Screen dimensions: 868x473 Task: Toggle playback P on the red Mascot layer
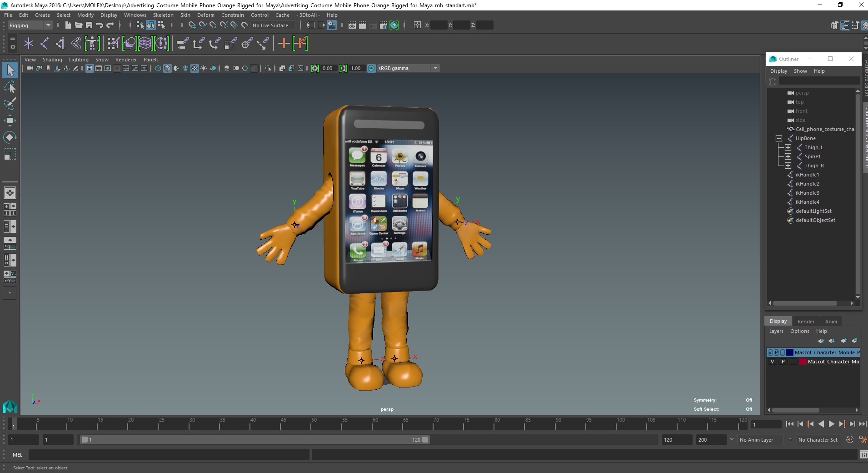point(783,362)
